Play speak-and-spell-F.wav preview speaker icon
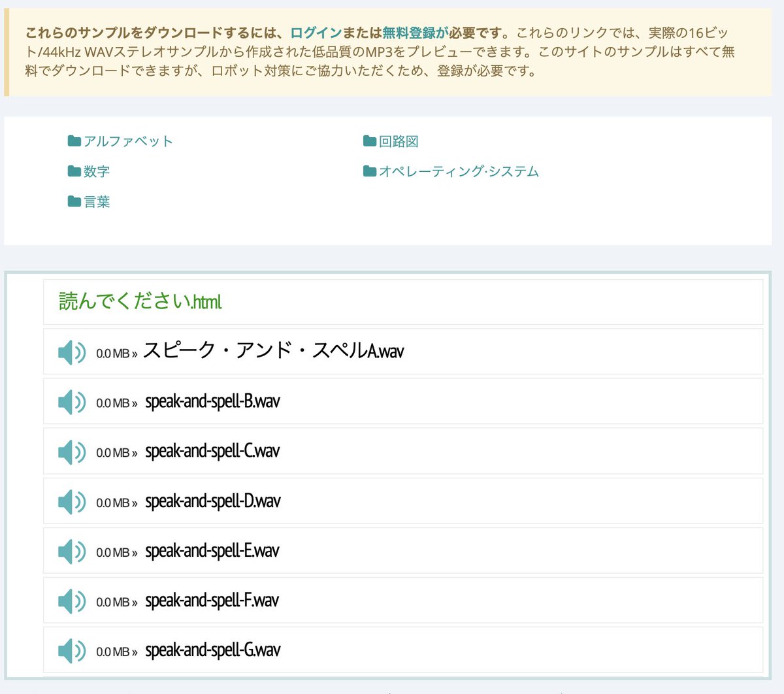Viewport: 784px width, 694px height. [x=72, y=601]
